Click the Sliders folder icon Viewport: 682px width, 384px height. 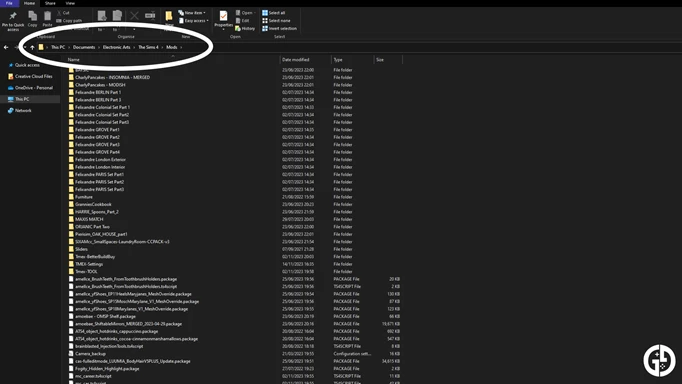point(71,249)
